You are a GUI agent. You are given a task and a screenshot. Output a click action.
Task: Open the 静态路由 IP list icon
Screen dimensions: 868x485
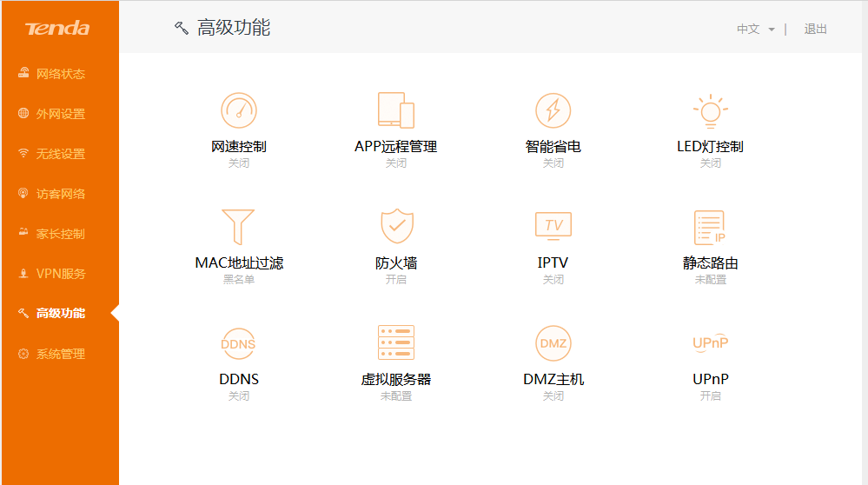(710, 228)
